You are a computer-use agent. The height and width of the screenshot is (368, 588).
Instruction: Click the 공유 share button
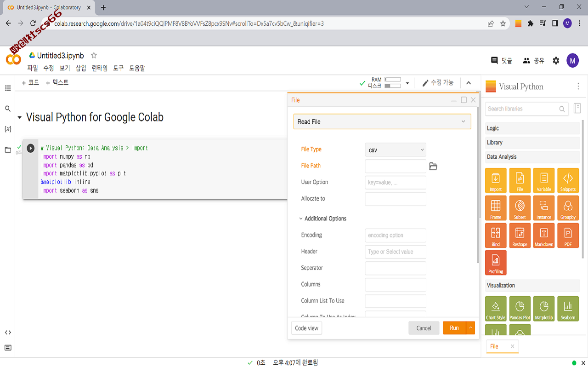pos(533,60)
